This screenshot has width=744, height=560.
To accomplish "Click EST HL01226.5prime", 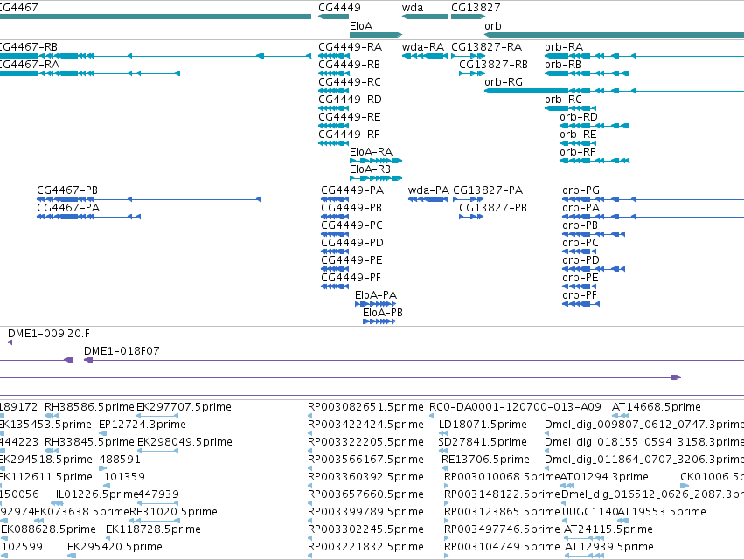I will pyautogui.click(x=57, y=503).
